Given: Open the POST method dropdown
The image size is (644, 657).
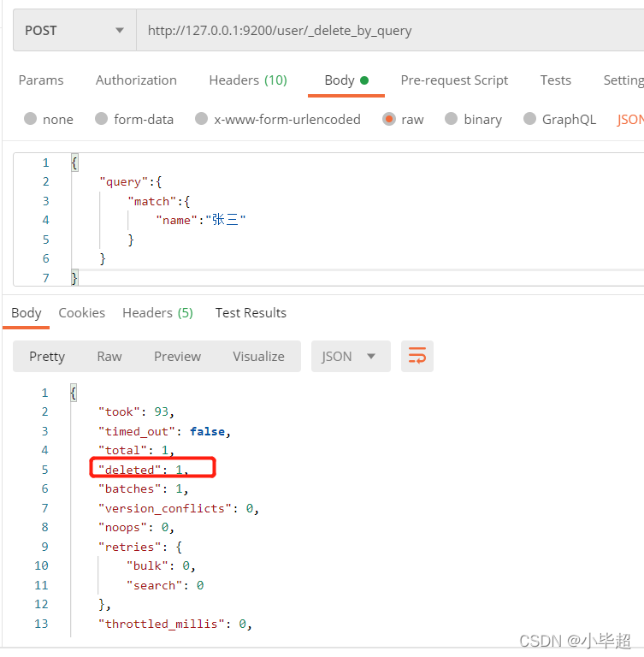Looking at the screenshot, I should point(74,30).
